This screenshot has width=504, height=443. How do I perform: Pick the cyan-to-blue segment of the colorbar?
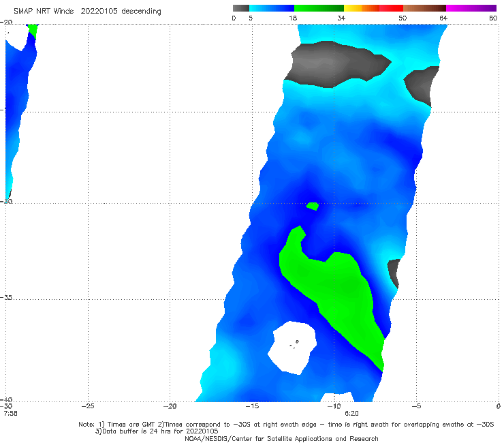272,8
